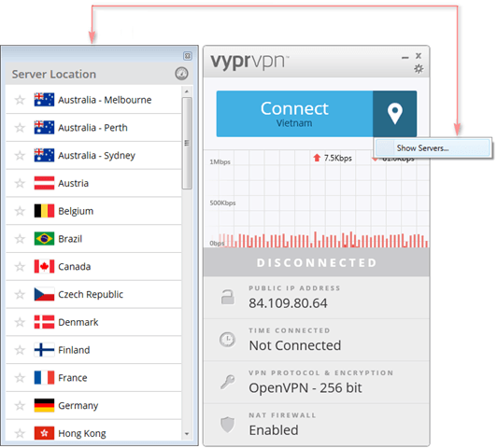Viewport: 497px width, 448px height.
Task: Click the Not Connected time value
Action: [295, 345]
